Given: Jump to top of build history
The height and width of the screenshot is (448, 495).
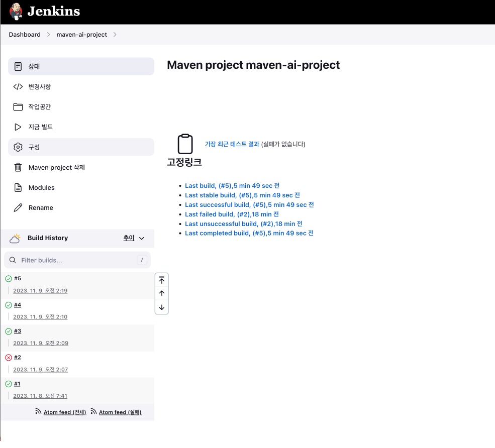Looking at the screenshot, I should click(162, 280).
